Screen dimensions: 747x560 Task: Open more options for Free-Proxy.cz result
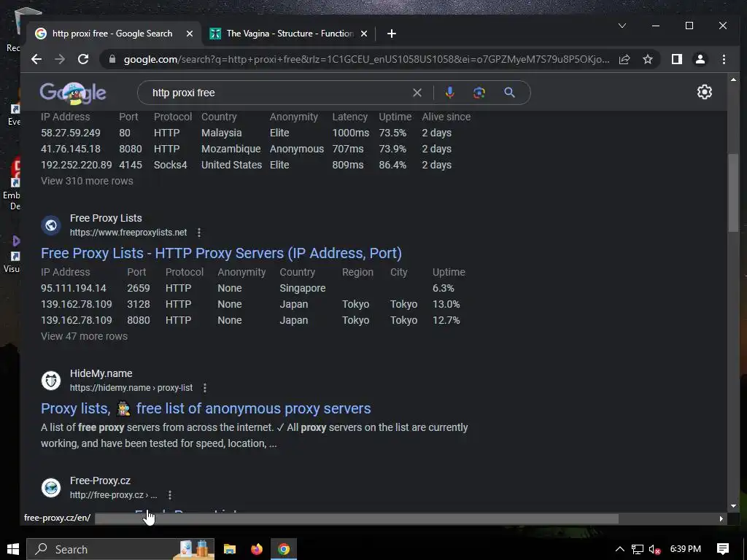pos(169,495)
